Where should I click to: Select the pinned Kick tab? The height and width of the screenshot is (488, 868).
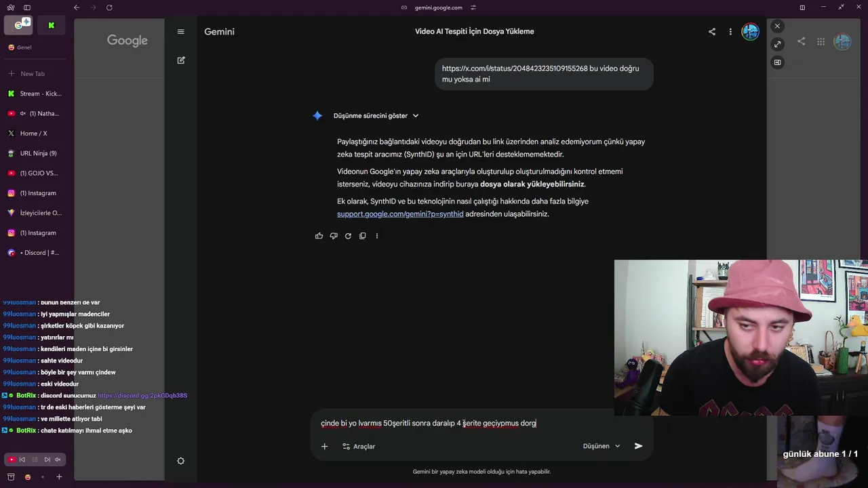pyautogui.click(x=51, y=25)
